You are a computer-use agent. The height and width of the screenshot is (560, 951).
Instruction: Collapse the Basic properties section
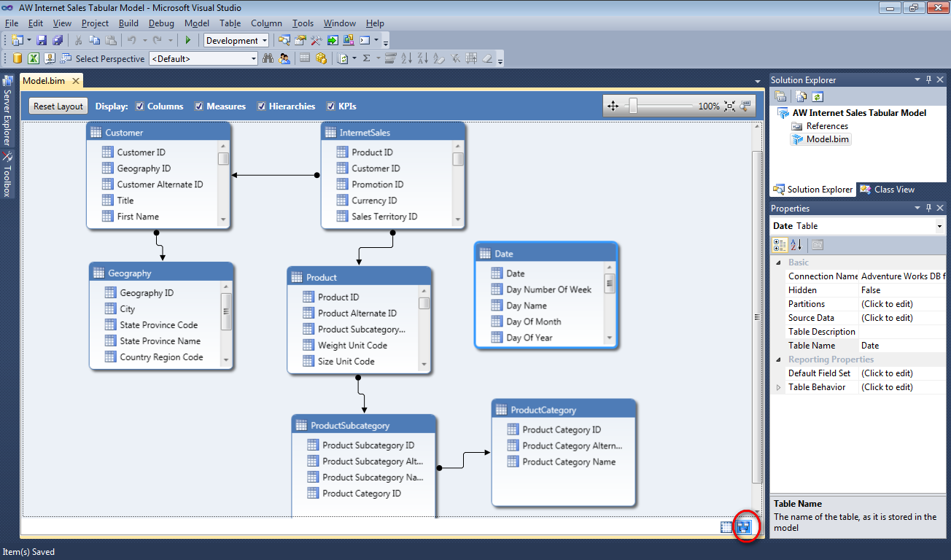point(778,262)
